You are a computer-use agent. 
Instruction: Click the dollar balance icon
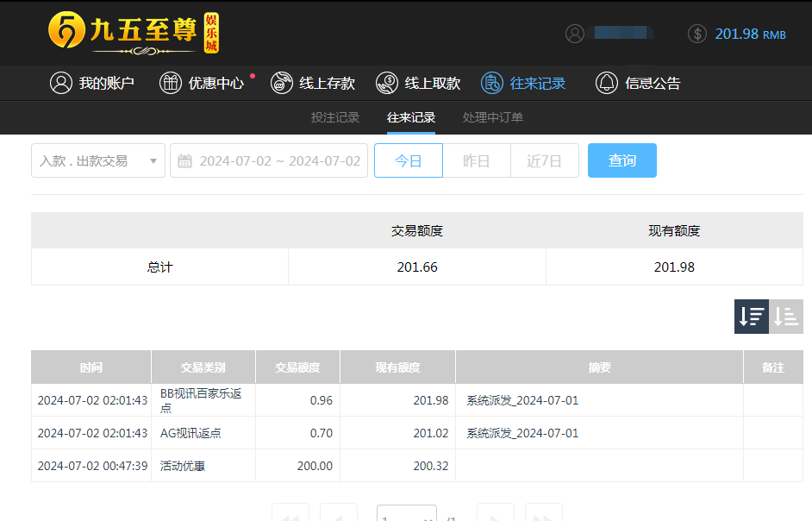click(x=697, y=34)
